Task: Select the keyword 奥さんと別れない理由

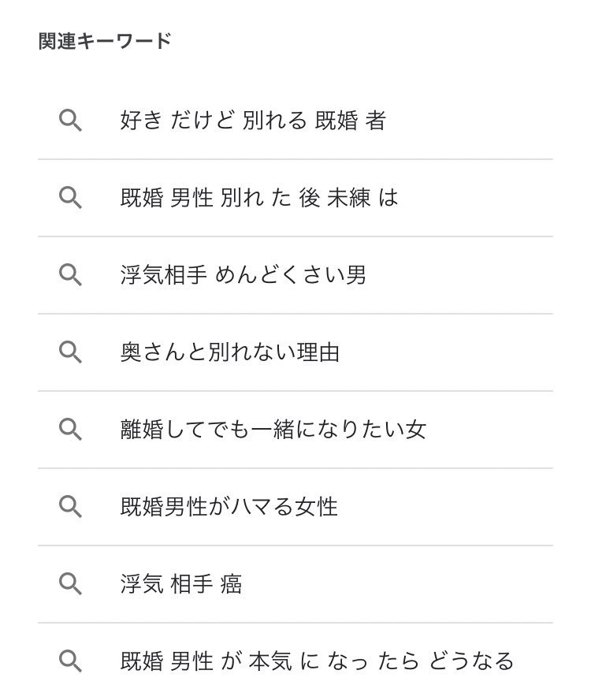Action: click(230, 352)
